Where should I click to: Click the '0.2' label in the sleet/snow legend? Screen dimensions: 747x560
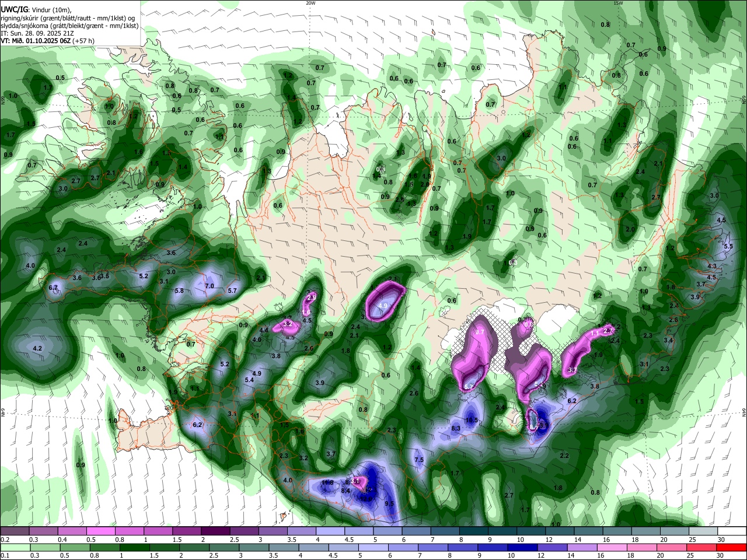click(x=5, y=540)
